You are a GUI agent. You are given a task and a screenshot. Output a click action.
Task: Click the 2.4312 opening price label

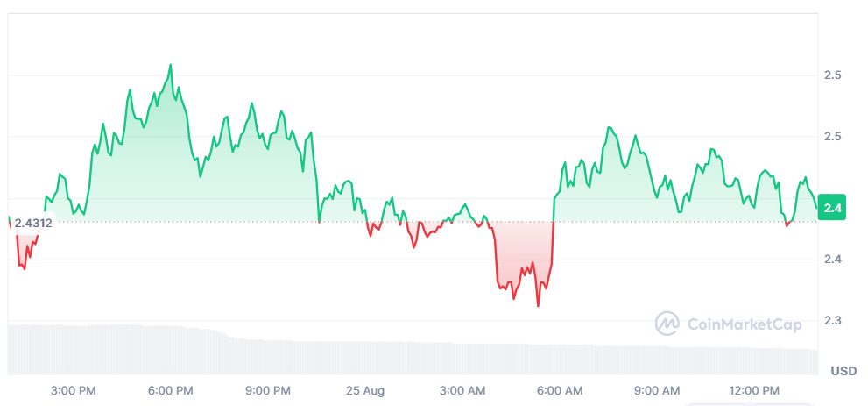(x=33, y=224)
